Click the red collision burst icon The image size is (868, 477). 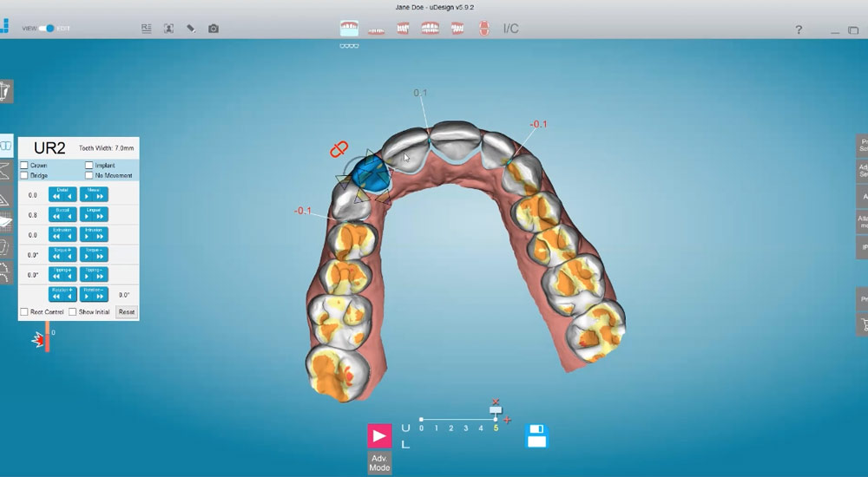(38, 340)
